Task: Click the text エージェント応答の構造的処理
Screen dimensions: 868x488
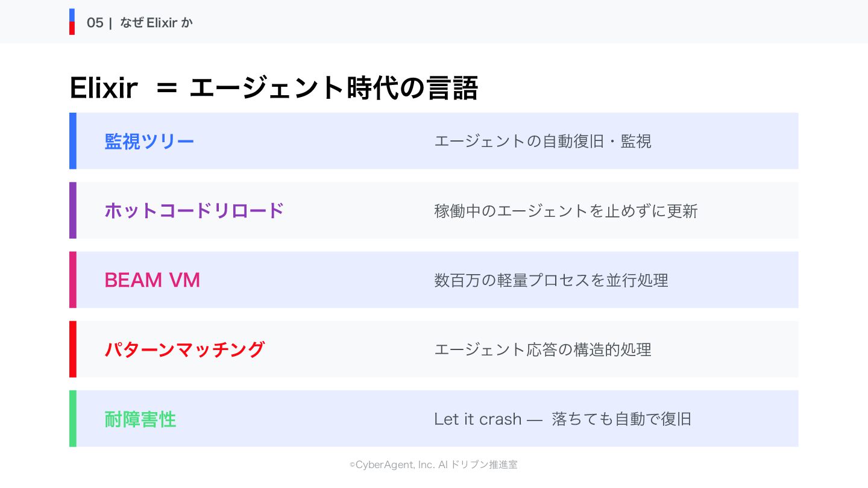Action: coord(542,349)
